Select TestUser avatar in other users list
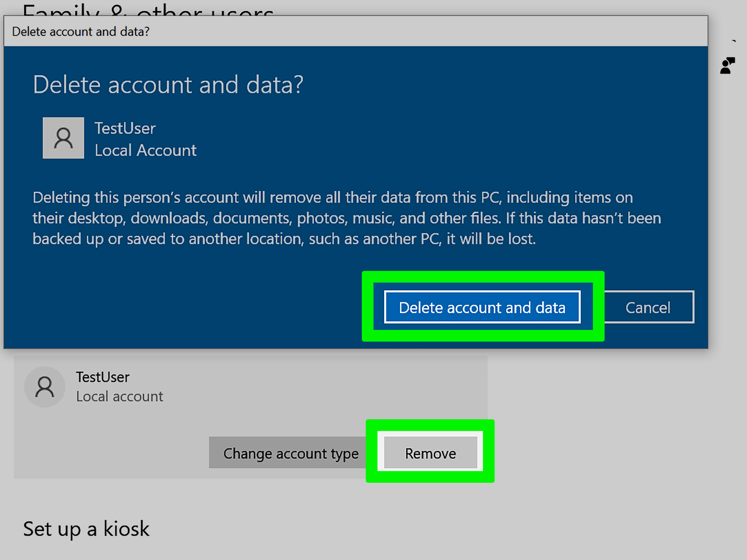The width and height of the screenshot is (747, 560). [x=45, y=387]
